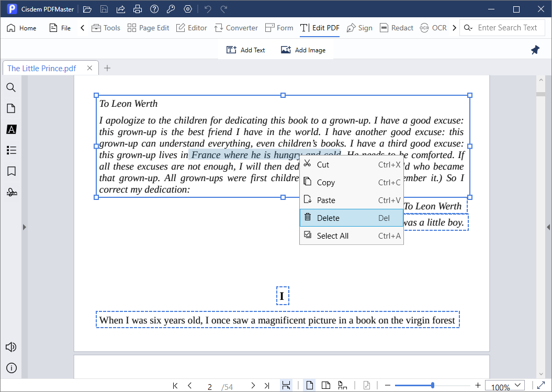Screen dimensions: 552x392
Task: Go to first page button
Action: point(175,386)
